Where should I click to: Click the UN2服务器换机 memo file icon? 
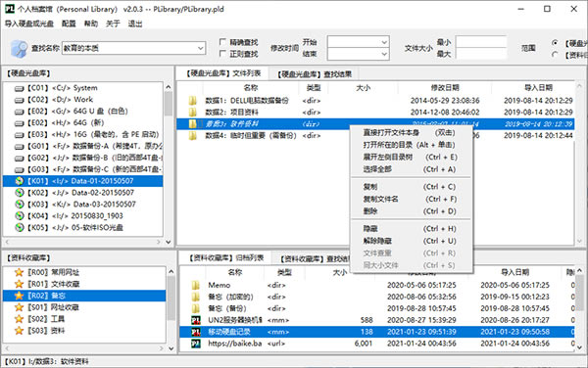(x=196, y=320)
